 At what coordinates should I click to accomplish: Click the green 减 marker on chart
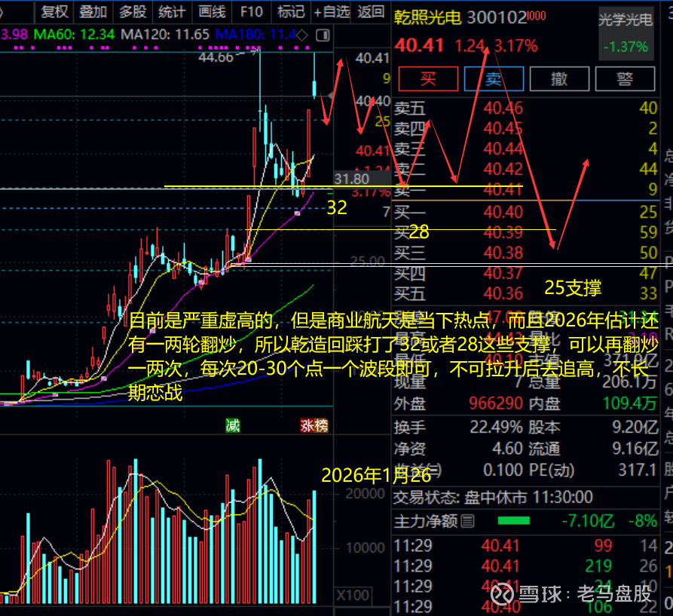233,426
